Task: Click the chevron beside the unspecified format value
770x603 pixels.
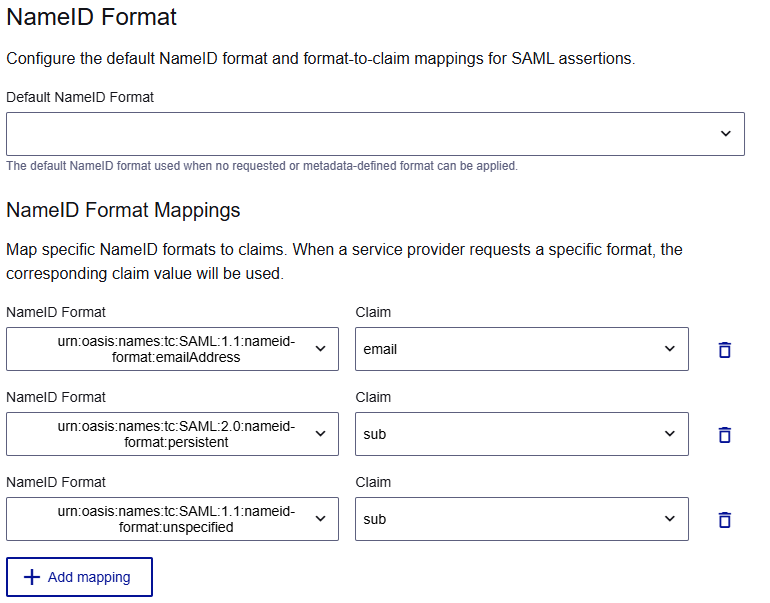Action: pyautogui.click(x=320, y=519)
